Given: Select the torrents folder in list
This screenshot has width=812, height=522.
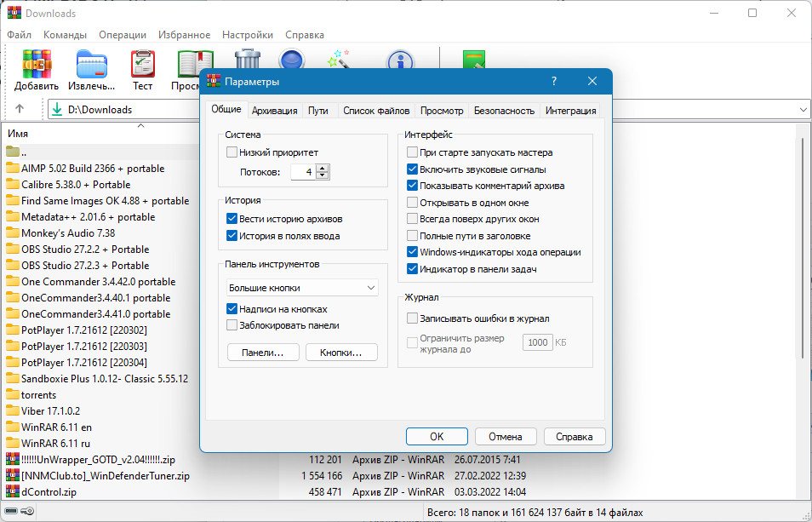Looking at the screenshot, I should click(x=38, y=395).
